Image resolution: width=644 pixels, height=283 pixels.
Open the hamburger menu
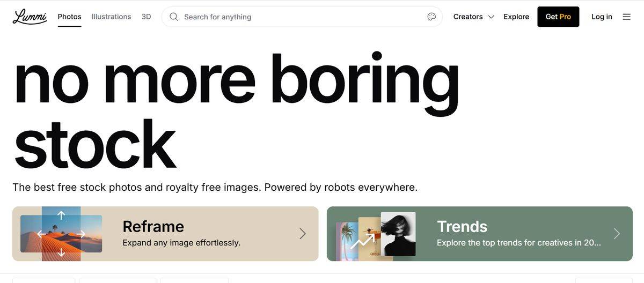(x=626, y=17)
